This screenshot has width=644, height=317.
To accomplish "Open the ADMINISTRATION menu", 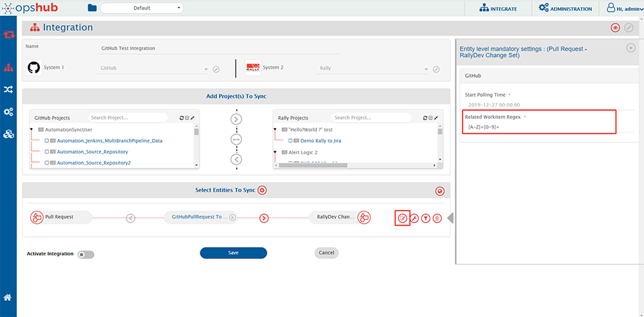I will 565,8.
